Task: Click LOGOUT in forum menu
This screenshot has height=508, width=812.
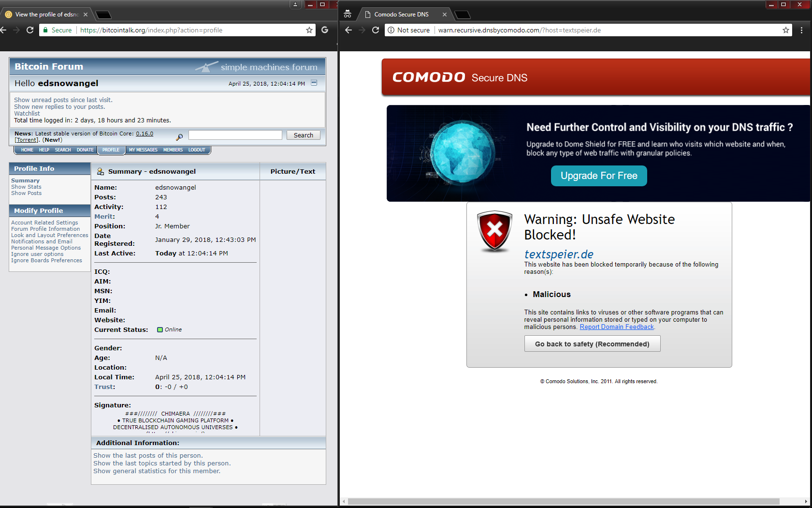Action: click(197, 150)
